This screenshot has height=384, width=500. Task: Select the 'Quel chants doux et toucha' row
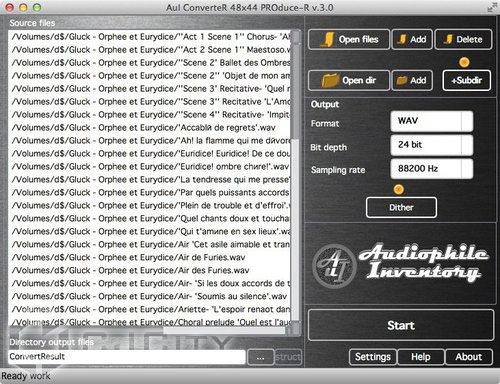coord(149,219)
